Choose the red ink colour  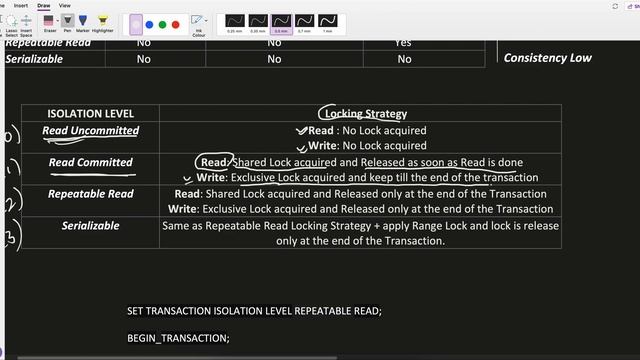tap(176, 25)
